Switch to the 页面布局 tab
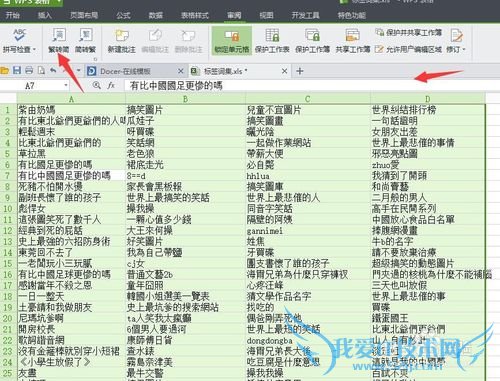Image resolution: width=500 pixels, height=381 pixels. pos(84,15)
